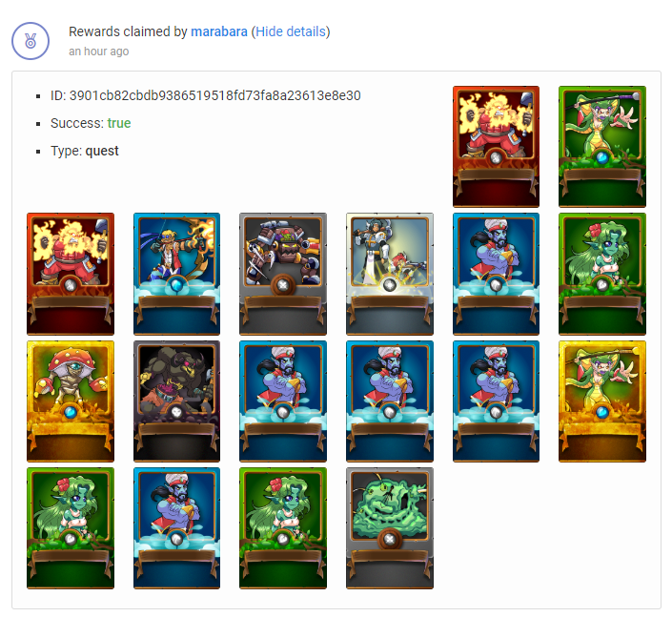Select the second-row blue genie card
Screen dimensions: 672x617
(496, 274)
